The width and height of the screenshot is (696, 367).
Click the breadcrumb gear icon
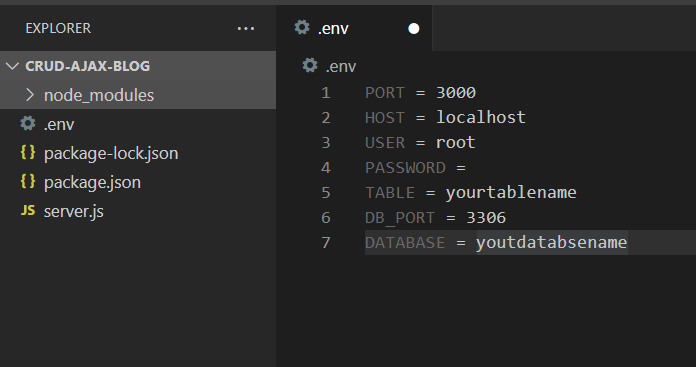(310, 66)
